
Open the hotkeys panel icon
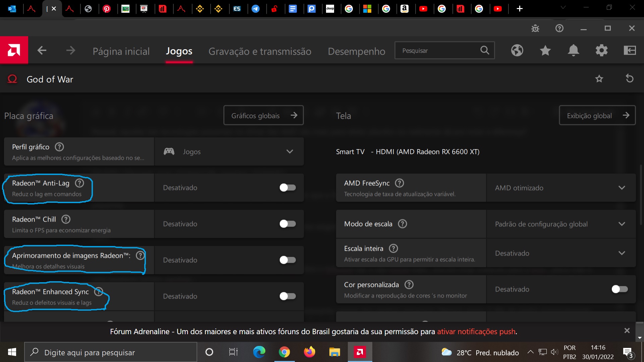[630, 50]
